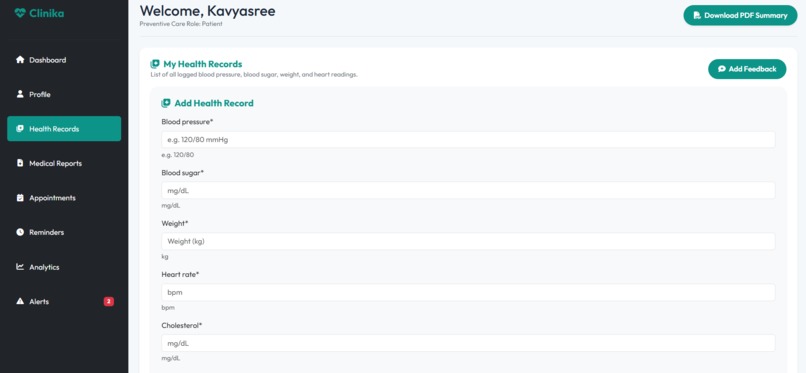
Task: Open Reminders from the sidebar
Action: pos(64,232)
